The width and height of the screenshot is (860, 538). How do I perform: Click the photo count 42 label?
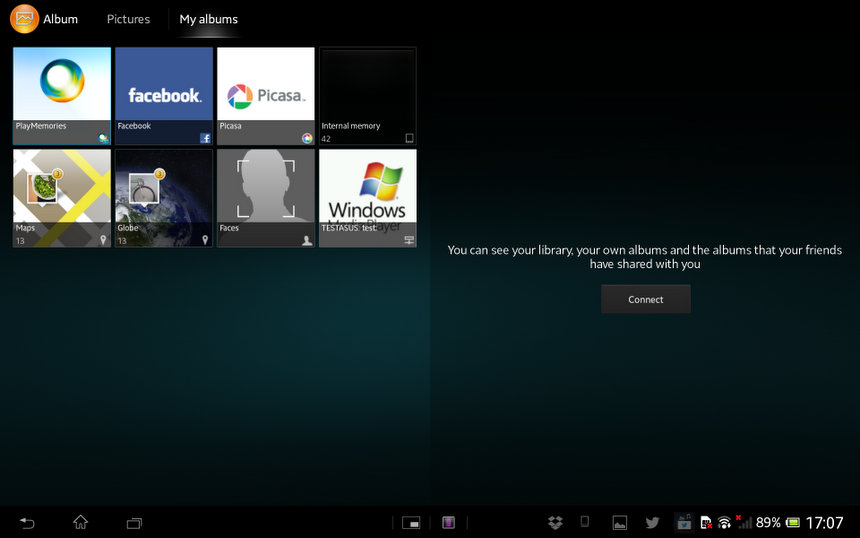(x=326, y=139)
